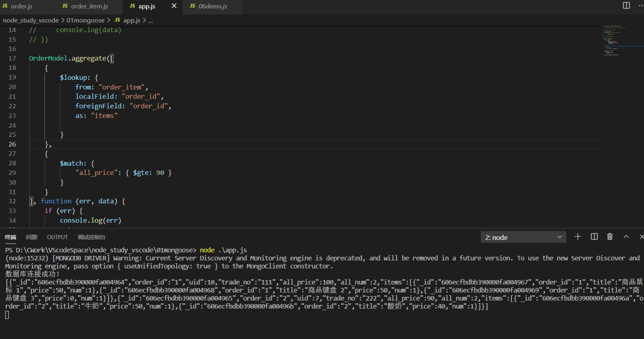
Task: Click node_study_vscode breadcrumb folder
Action: (x=31, y=20)
